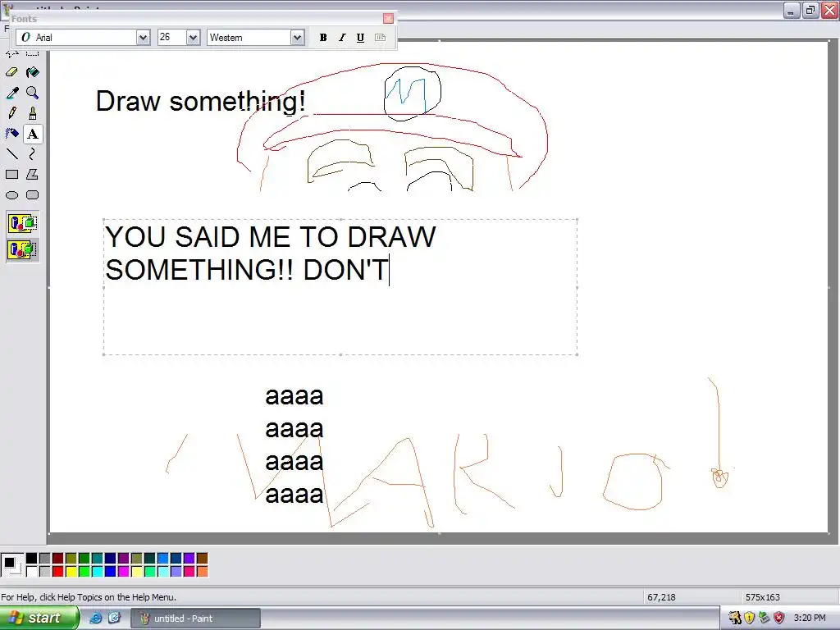Open the font size 26 dropdown arrow
Viewport: 840px width, 630px height.
[194, 38]
